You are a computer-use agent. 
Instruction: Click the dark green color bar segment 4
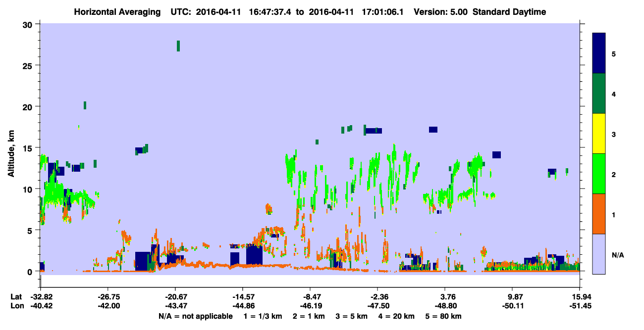coord(599,94)
